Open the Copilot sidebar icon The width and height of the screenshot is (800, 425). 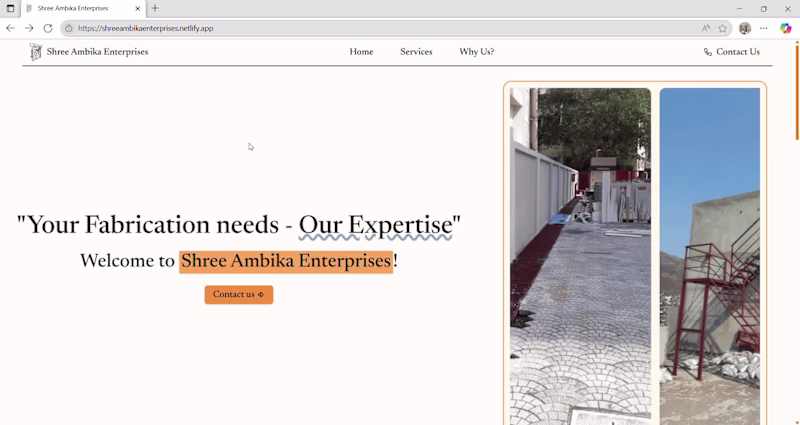(x=785, y=28)
